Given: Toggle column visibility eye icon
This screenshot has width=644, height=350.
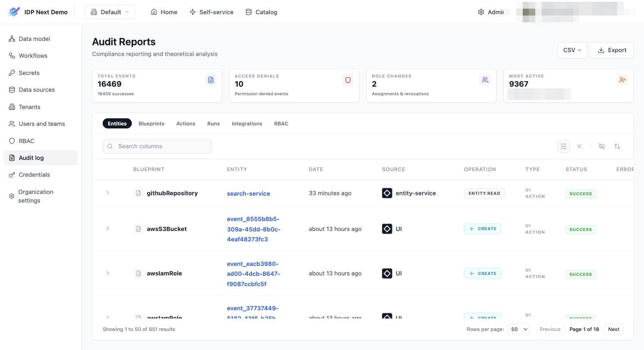Looking at the screenshot, I should pyautogui.click(x=602, y=147).
